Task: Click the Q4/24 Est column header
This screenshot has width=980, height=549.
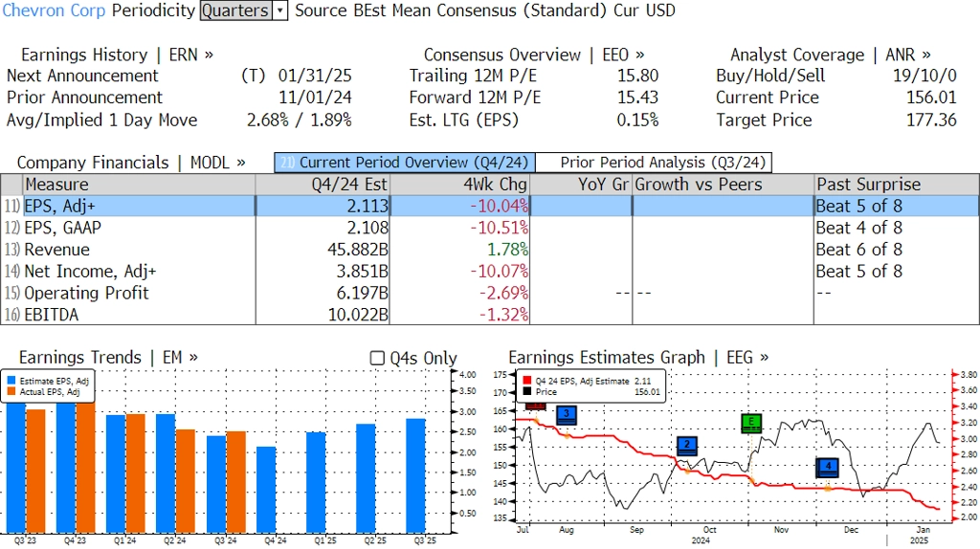Action: pyautogui.click(x=323, y=185)
